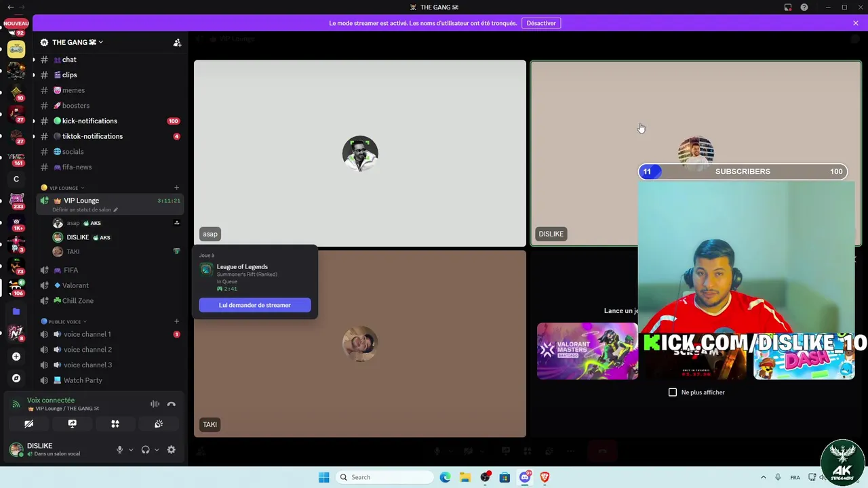Join the Valorant voice channel
Viewport: 868px width, 488px height.
click(110, 285)
